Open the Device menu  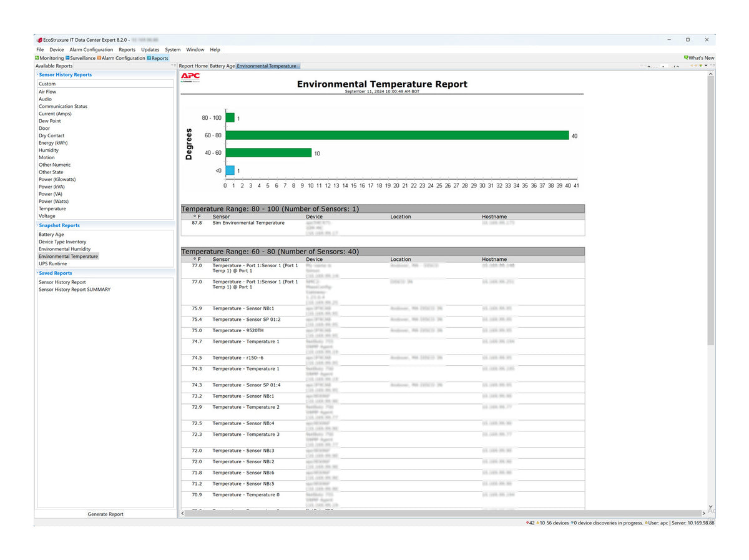57,50
